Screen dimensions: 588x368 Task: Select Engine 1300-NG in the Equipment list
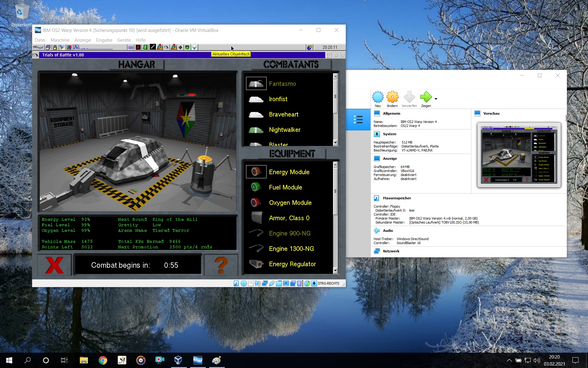tap(291, 249)
